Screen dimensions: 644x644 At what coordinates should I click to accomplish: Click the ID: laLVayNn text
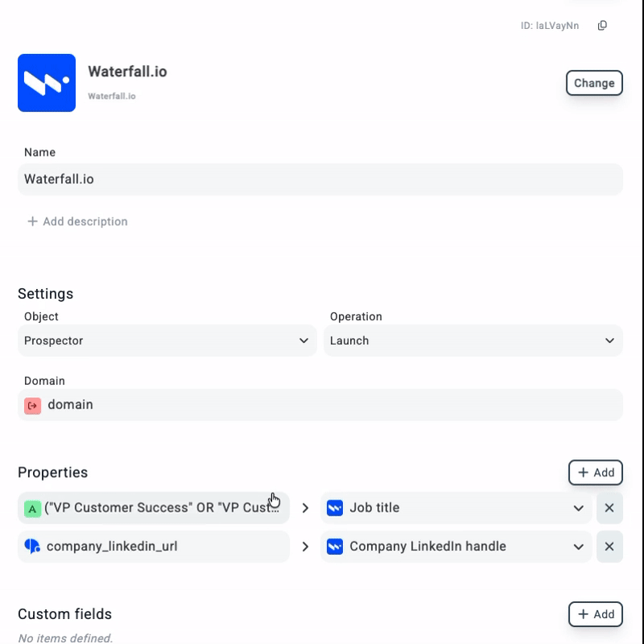coord(550,26)
